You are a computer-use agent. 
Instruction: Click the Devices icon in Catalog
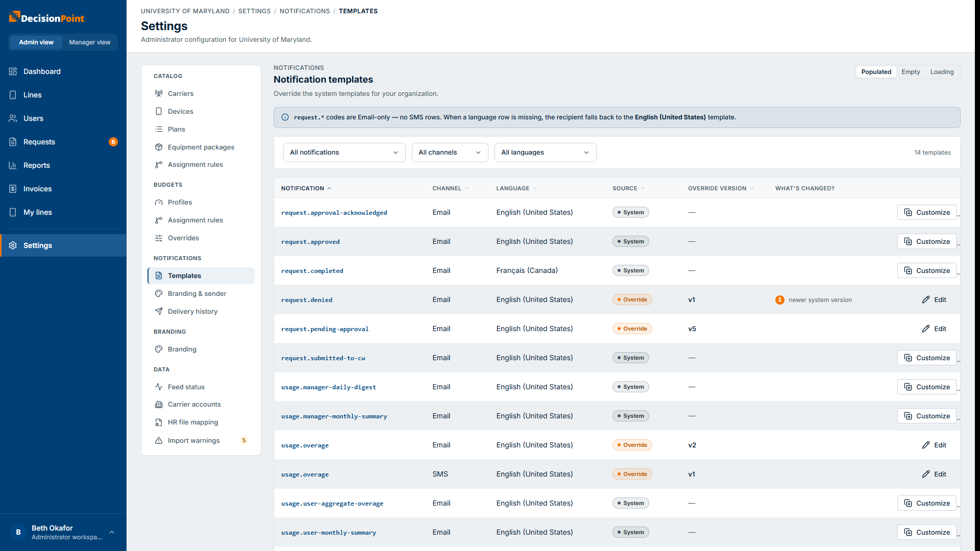(x=159, y=111)
